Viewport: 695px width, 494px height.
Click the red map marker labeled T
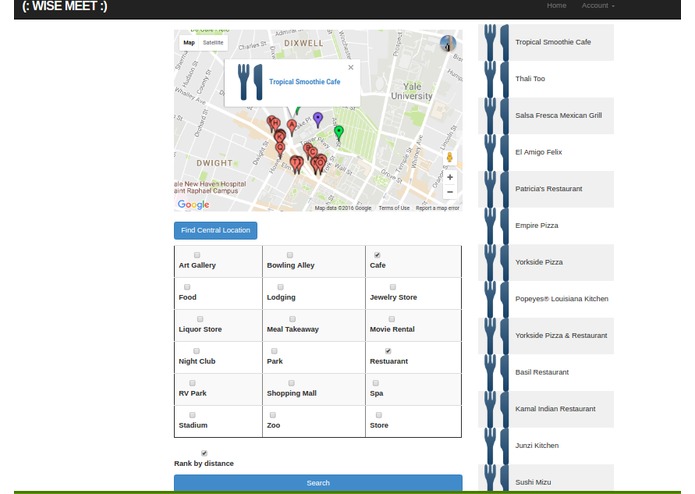click(296, 164)
